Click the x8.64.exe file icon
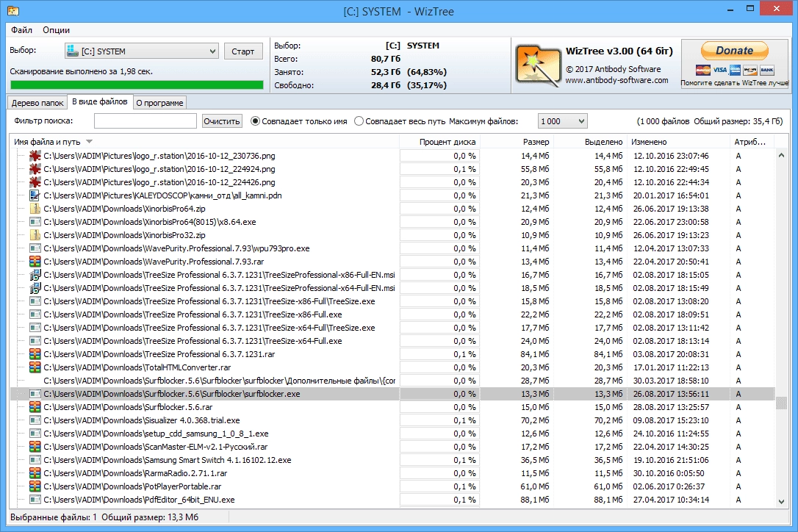Screen dimensions: 798x532 coord(35,222)
